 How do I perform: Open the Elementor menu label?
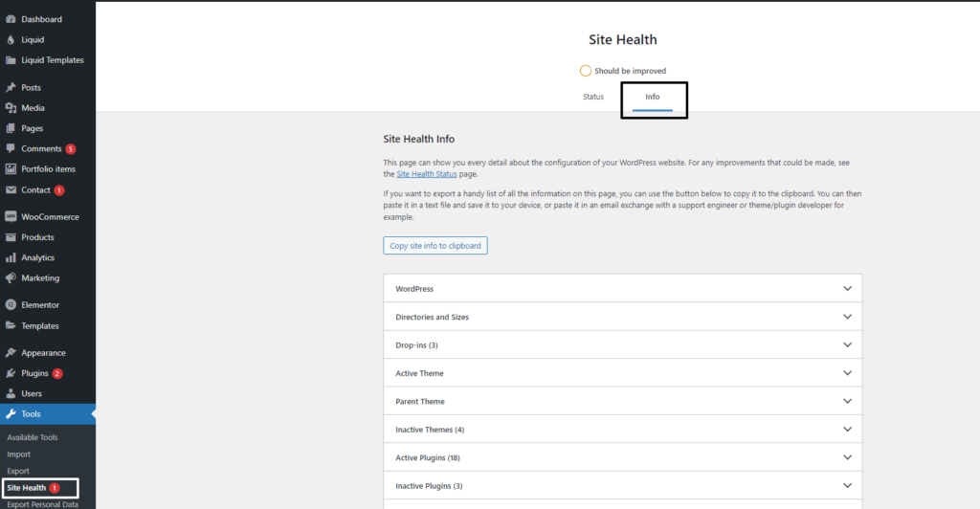tap(40, 305)
